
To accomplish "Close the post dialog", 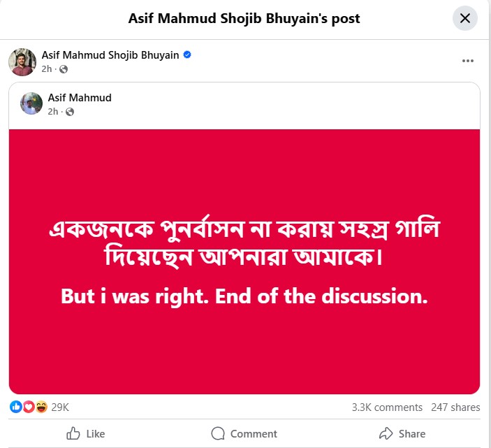I will 465,19.
